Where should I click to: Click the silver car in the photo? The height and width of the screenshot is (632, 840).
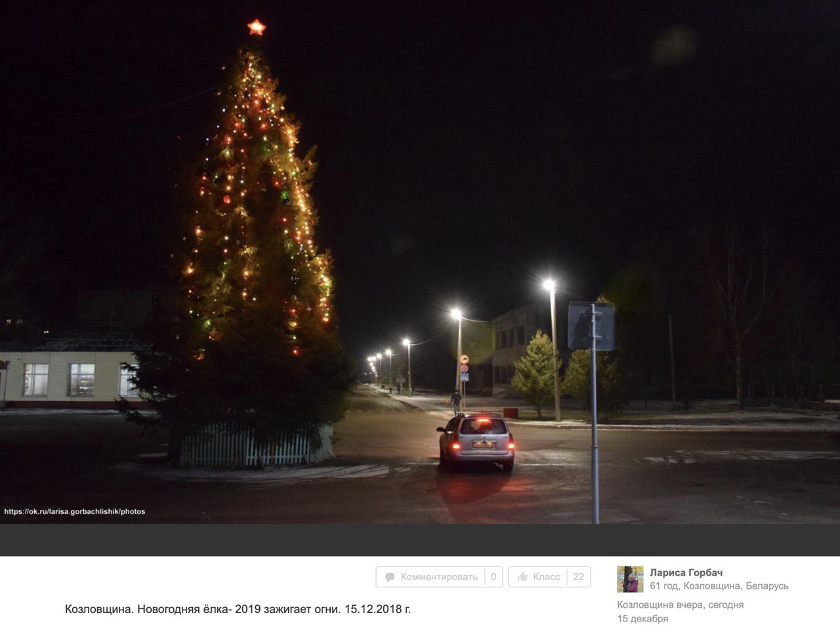476,442
